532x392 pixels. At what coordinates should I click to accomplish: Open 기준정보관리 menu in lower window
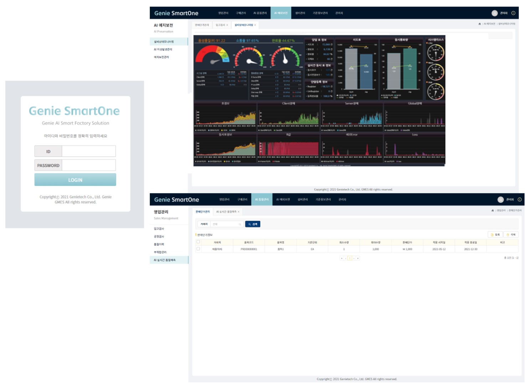323,200
